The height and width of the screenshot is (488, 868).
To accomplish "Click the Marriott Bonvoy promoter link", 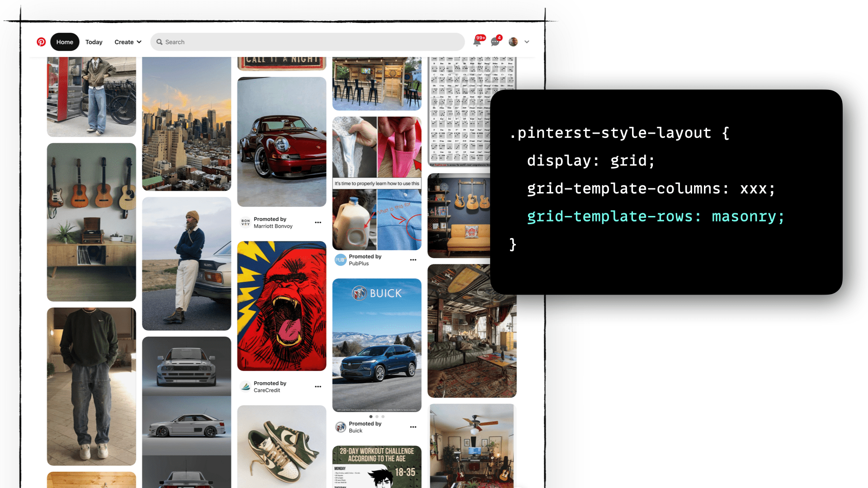I will tap(273, 226).
